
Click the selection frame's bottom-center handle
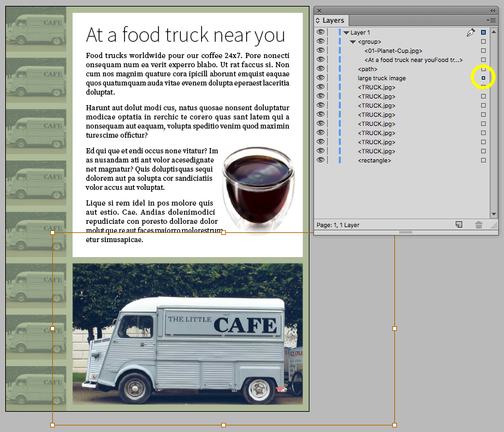click(223, 425)
